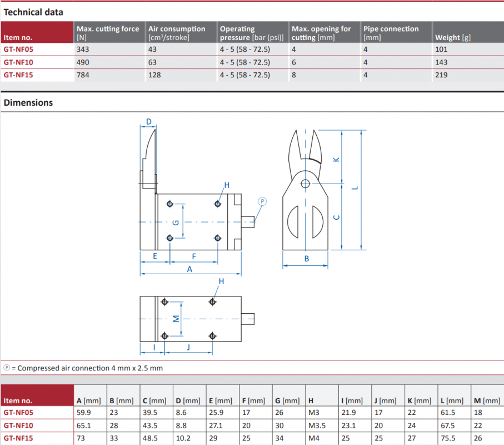This screenshot has height=445, width=504.
Task: Select cutting force value 784
Action: point(83,75)
